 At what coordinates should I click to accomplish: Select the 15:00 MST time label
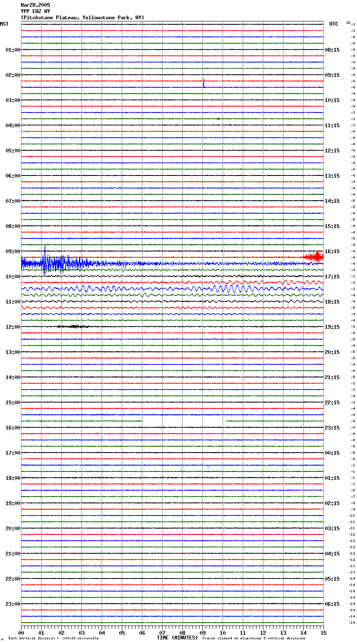pyautogui.click(x=13, y=403)
